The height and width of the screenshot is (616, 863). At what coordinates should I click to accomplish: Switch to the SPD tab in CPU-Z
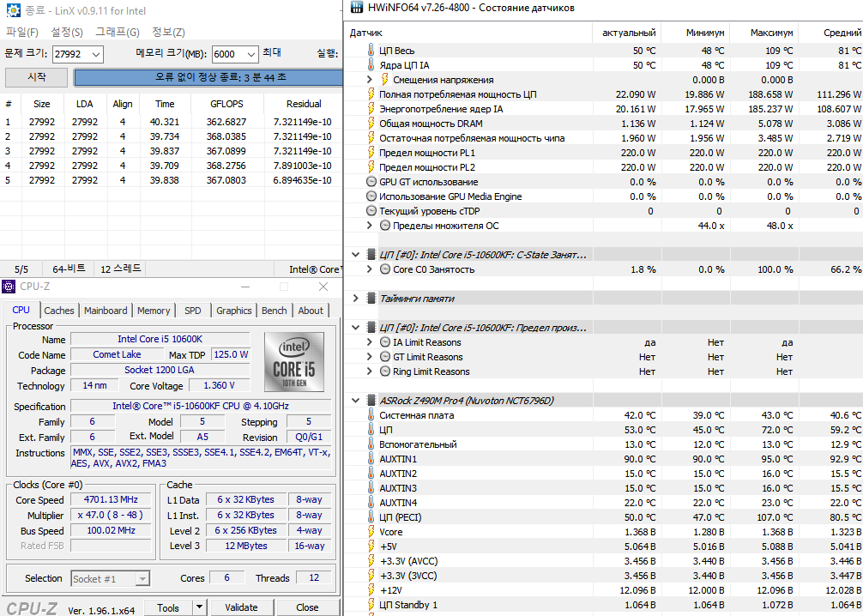[193, 311]
